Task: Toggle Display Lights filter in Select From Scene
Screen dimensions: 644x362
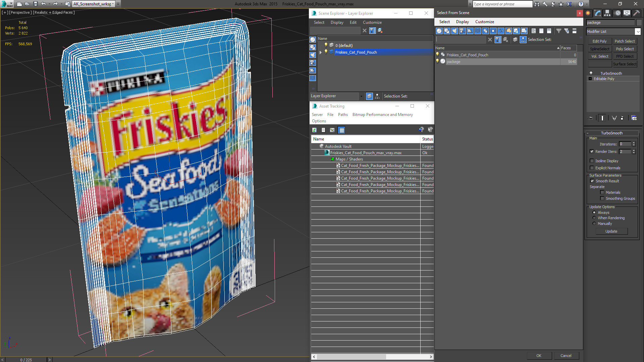Action: coord(454,31)
